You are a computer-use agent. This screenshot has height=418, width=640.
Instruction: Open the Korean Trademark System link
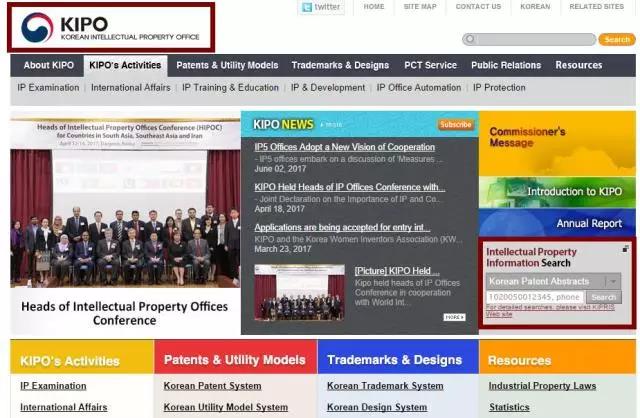pyautogui.click(x=385, y=386)
